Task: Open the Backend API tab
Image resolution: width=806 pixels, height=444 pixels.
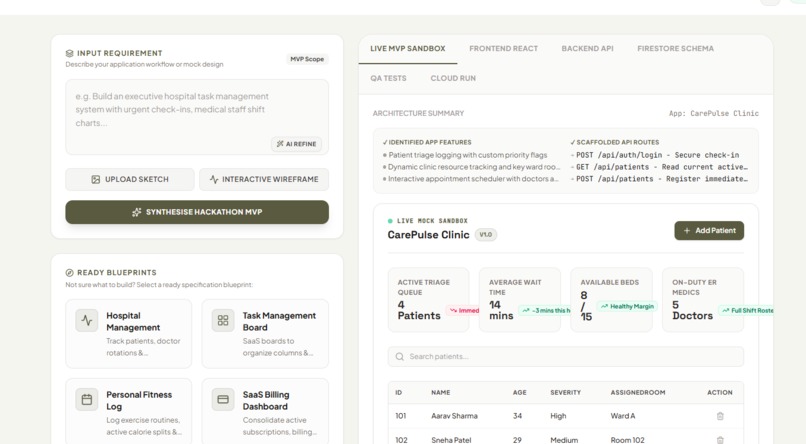Action: click(x=587, y=48)
